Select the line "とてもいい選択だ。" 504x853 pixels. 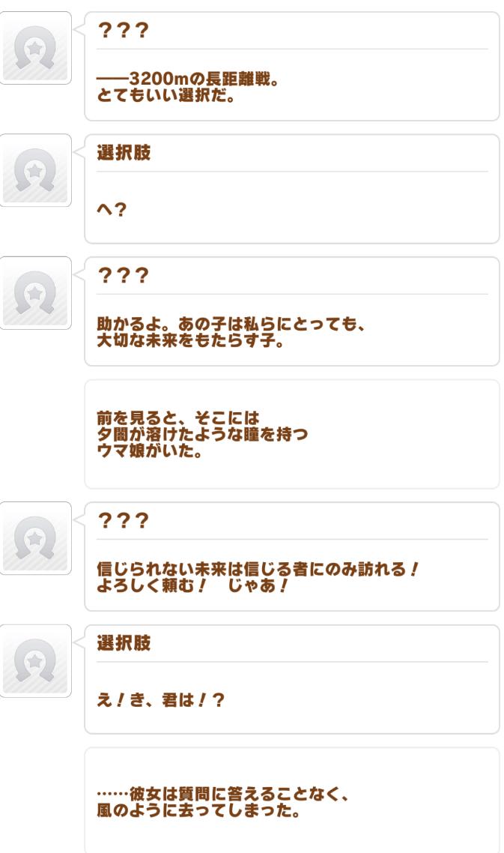pos(167,90)
